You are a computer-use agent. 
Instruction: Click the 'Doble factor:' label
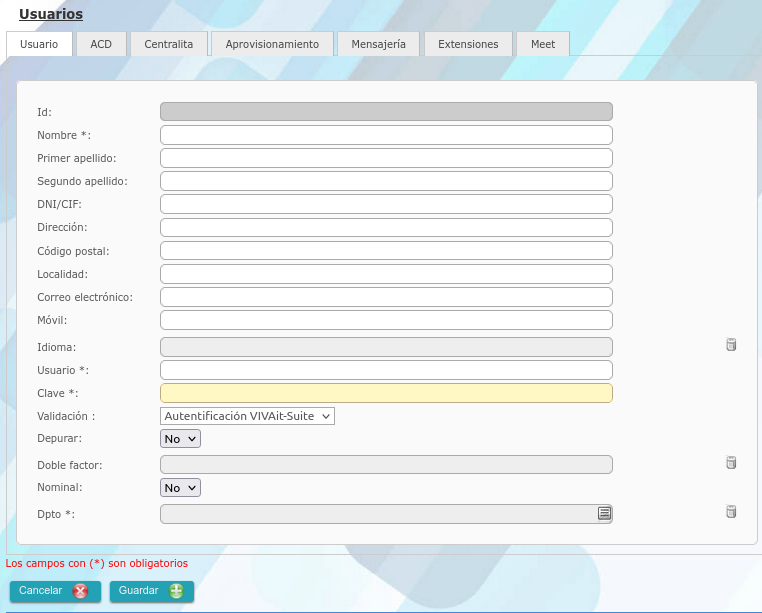(x=69, y=465)
